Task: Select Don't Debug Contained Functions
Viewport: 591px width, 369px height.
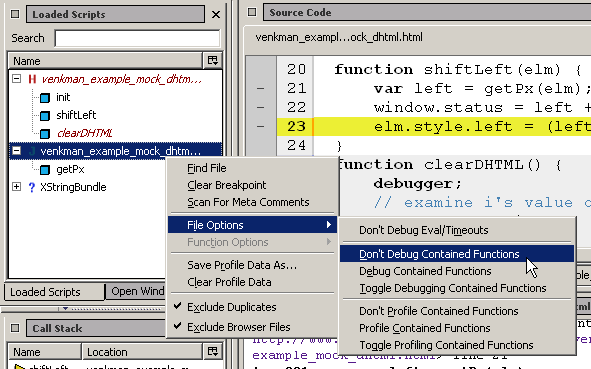Action: click(x=457, y=254)
